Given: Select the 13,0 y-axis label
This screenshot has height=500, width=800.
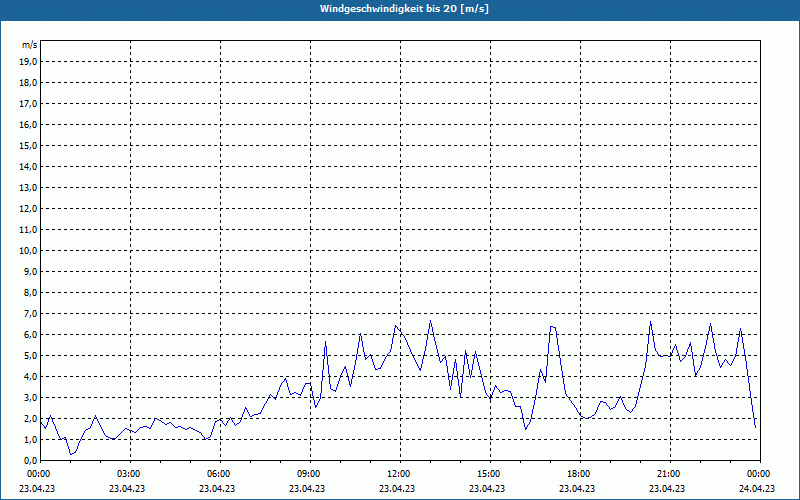Looking at the screenshot, I should (28, 188).
